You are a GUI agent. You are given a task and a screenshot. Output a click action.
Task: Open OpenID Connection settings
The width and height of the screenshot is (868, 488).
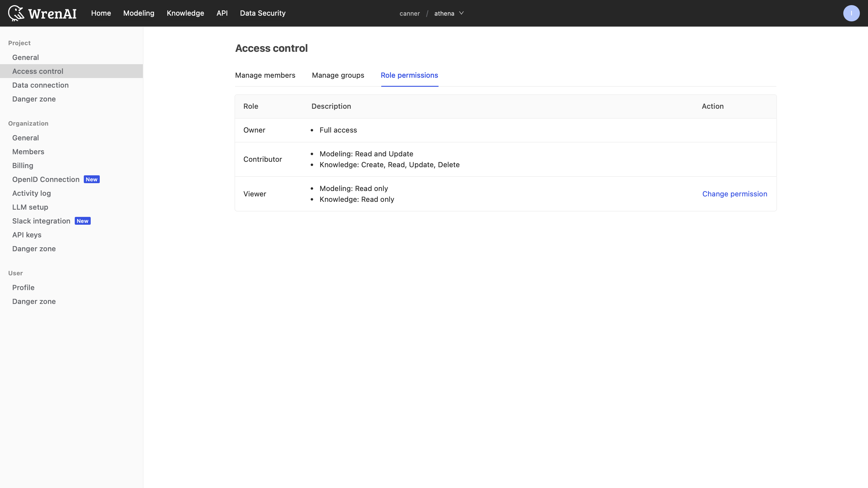(x=46, y=180)
